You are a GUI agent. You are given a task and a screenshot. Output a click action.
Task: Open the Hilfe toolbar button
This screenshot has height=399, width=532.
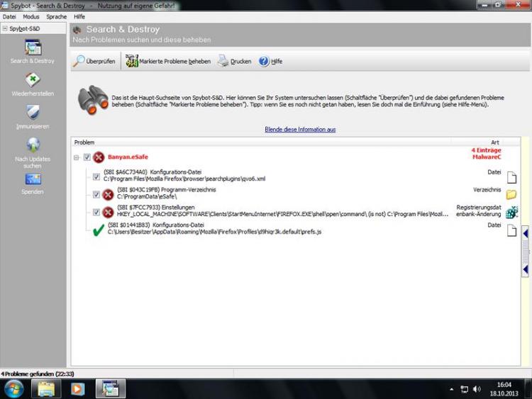(270, 62)
